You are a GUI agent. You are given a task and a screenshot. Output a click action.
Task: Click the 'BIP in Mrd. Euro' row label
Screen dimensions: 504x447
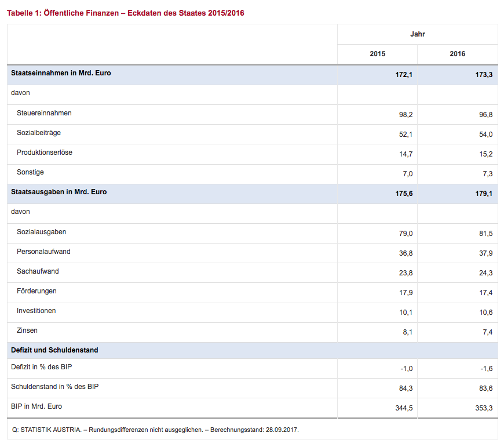coord(36,406)
